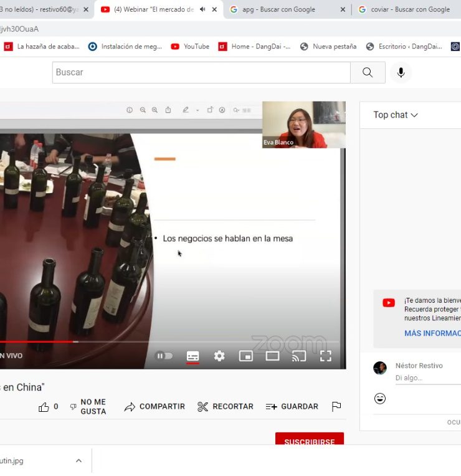
Task: Switch to apg Buscar con Google tab
Action: (278, 9)
